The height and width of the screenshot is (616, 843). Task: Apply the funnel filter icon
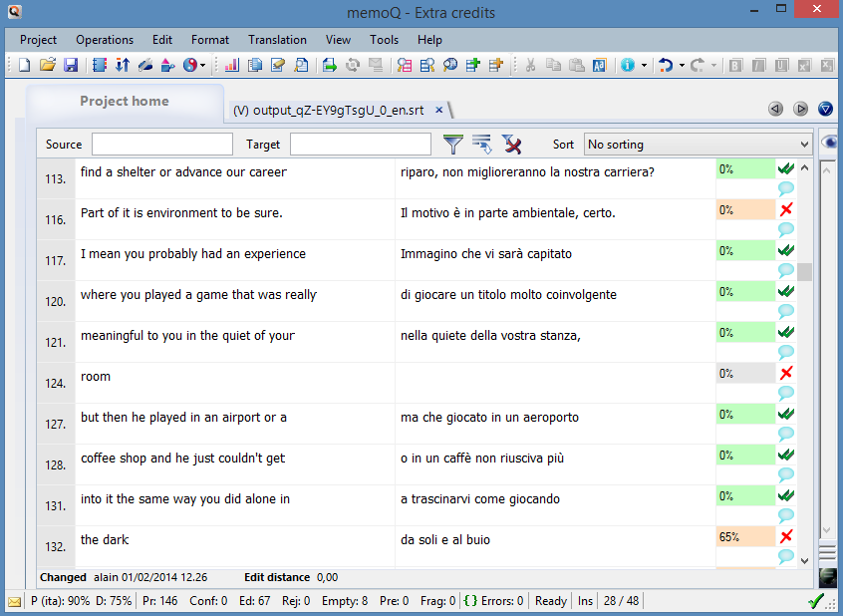[453, 145]
